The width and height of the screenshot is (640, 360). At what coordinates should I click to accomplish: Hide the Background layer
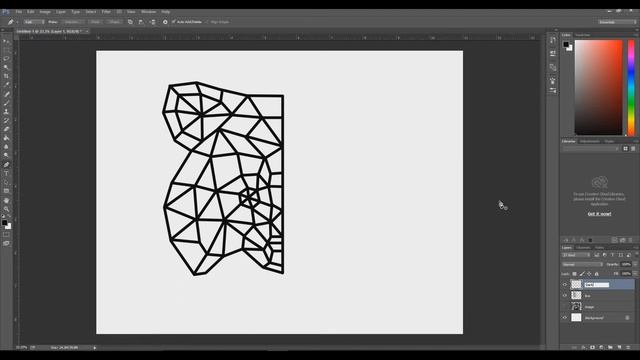point(565,318)
